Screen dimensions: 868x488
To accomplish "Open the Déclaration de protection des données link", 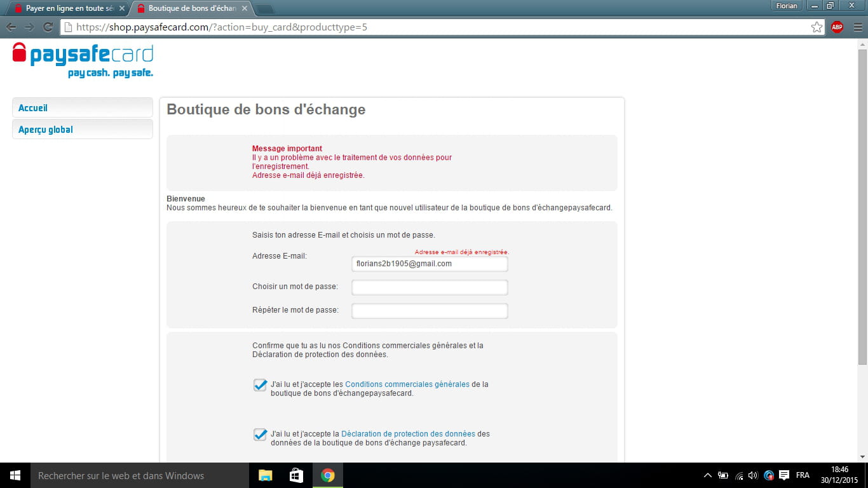I will [x=408, y=434].
